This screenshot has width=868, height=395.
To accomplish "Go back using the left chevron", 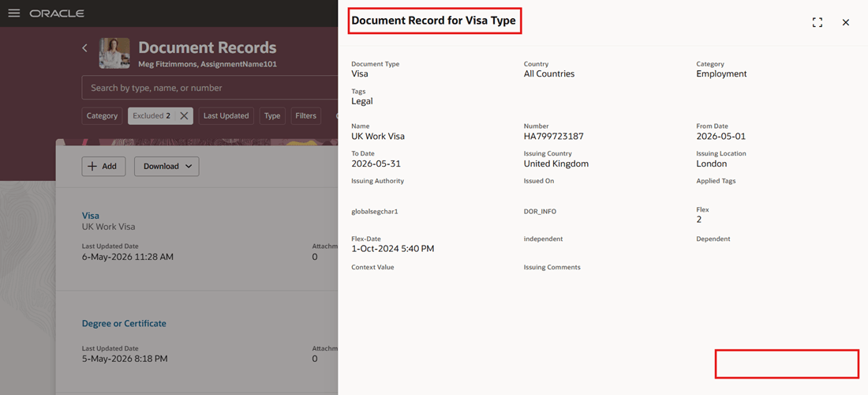I will click(84, 48).
